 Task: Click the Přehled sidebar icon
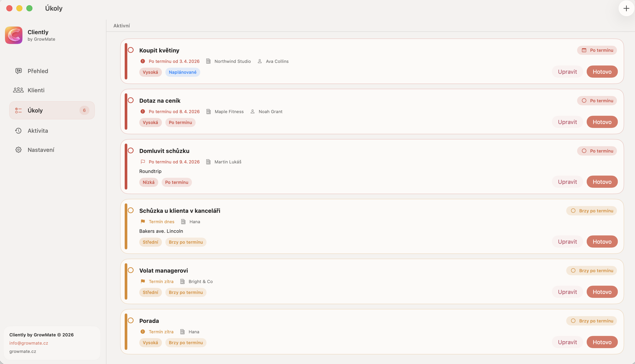[x=18, y=71]
